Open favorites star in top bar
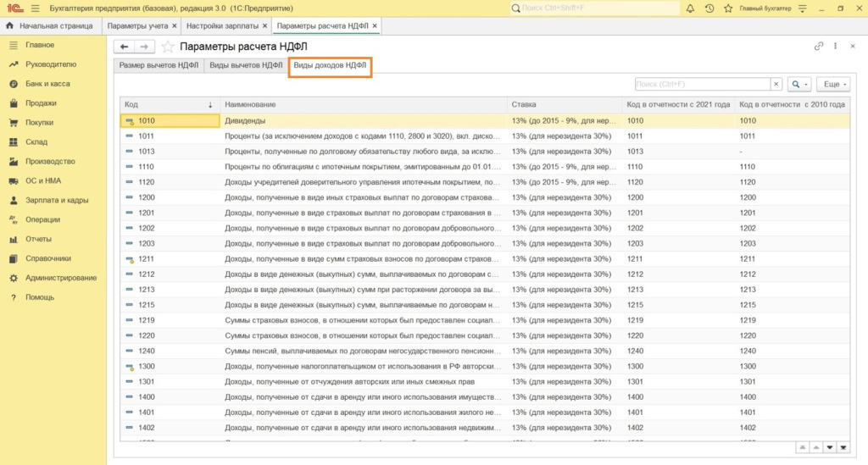Image resolution: width=868 pixels, height=465 pixels. [727, 8]
